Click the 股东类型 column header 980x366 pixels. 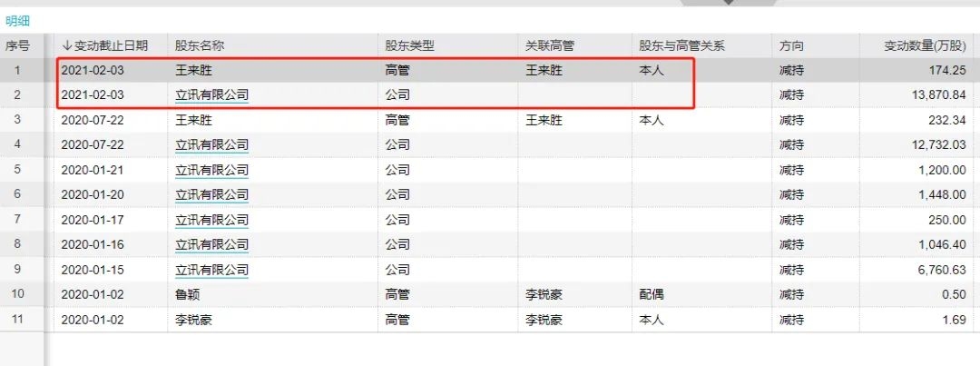point(409,45)
